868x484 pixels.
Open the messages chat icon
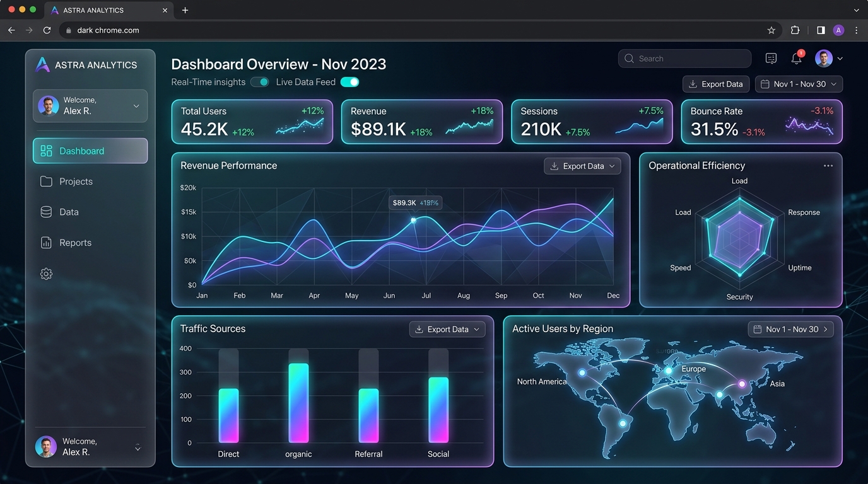click(771, 59)
